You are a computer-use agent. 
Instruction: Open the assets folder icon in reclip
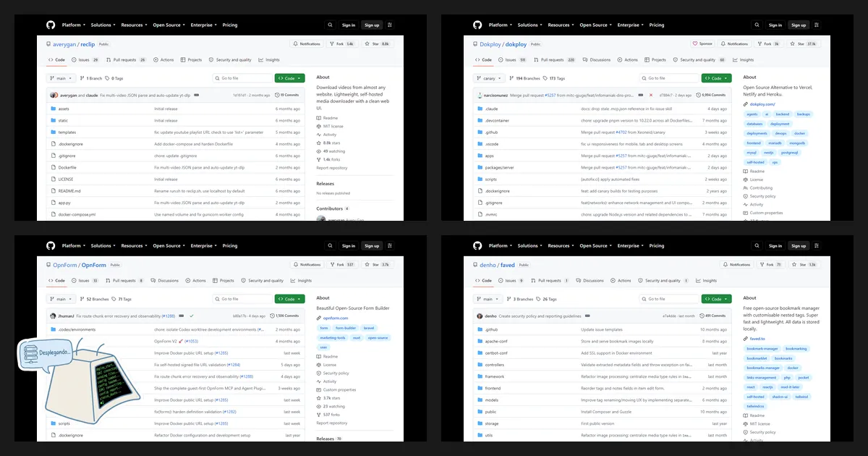tap(53, 109)
